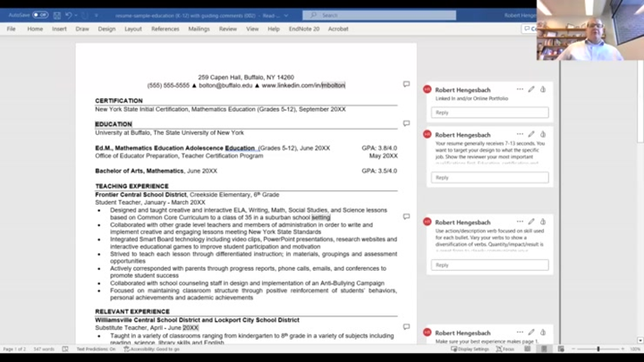The width and height of the screenshot is (644, 362).
Task: Click the Undo arrow icon
Action: (x=68, y=15)
